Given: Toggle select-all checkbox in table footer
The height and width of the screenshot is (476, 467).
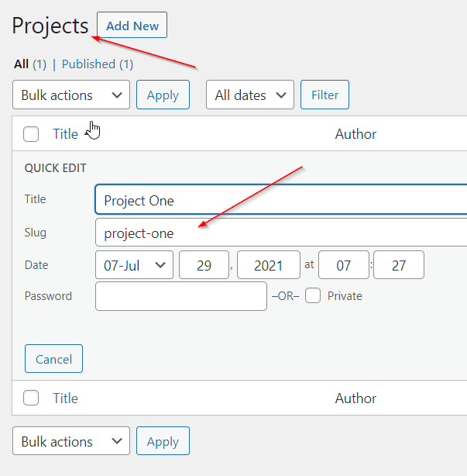Looking at the screenshot, I should [x=31, y=398].
